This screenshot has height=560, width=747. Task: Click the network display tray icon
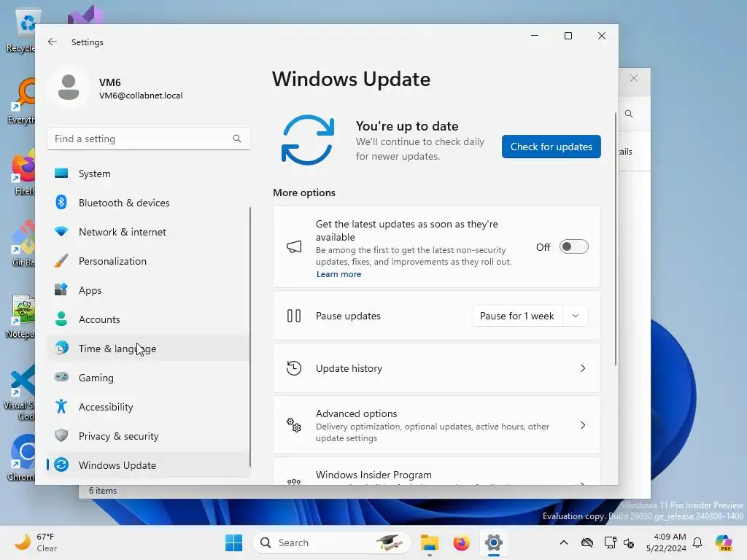click(610, 542)
